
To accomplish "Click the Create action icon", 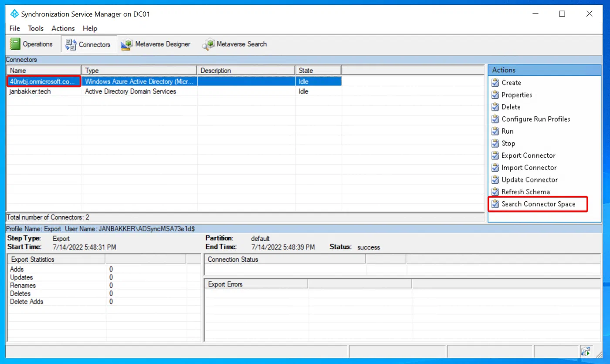I will (x=495, y=83).
